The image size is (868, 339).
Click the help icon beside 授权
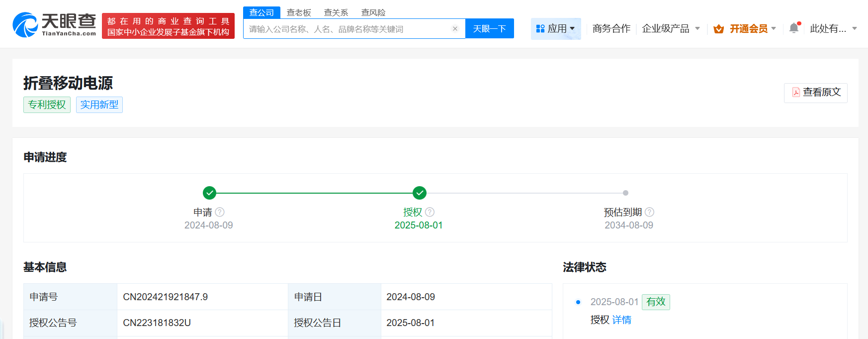[x=430, y=212]
